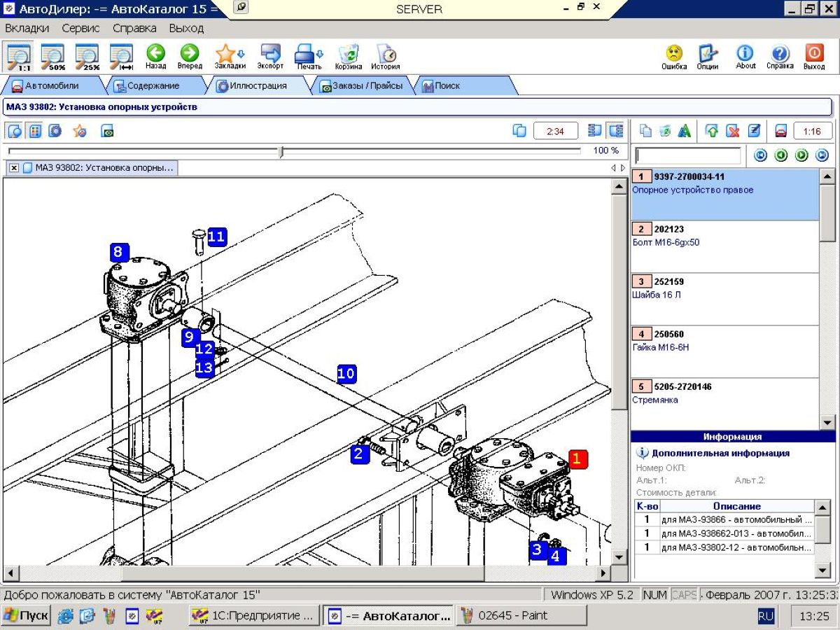
Task: Go back with Назад button
Action: pos(155,57)
